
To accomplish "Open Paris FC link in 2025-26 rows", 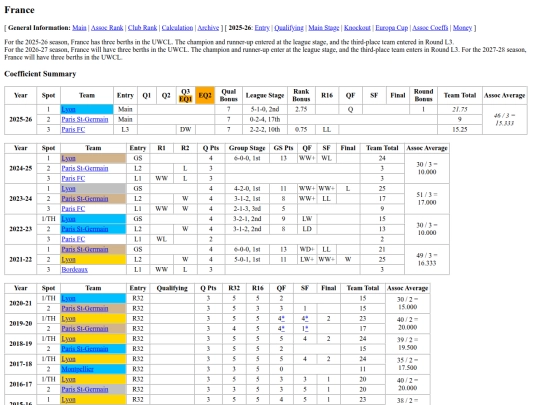I will click(73, 129).
